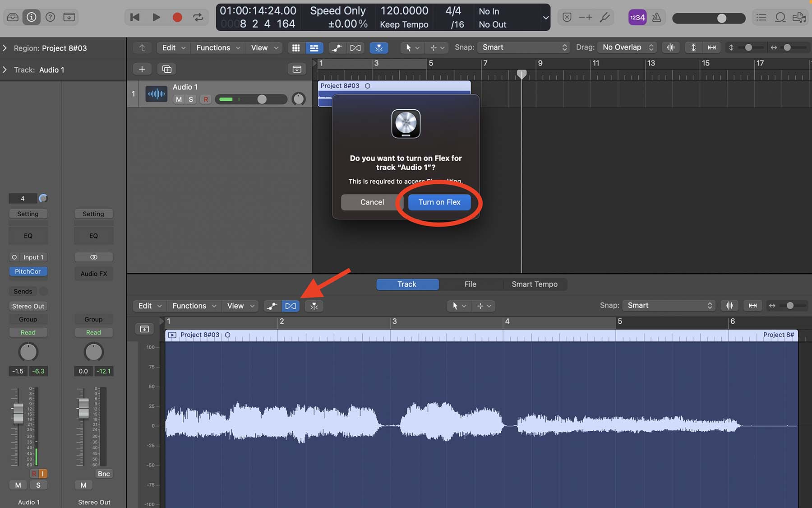The width and height of the screenshot is (812, 508).
Task: Open the editor Snap Smart dropdown
Action: (669, 306)
